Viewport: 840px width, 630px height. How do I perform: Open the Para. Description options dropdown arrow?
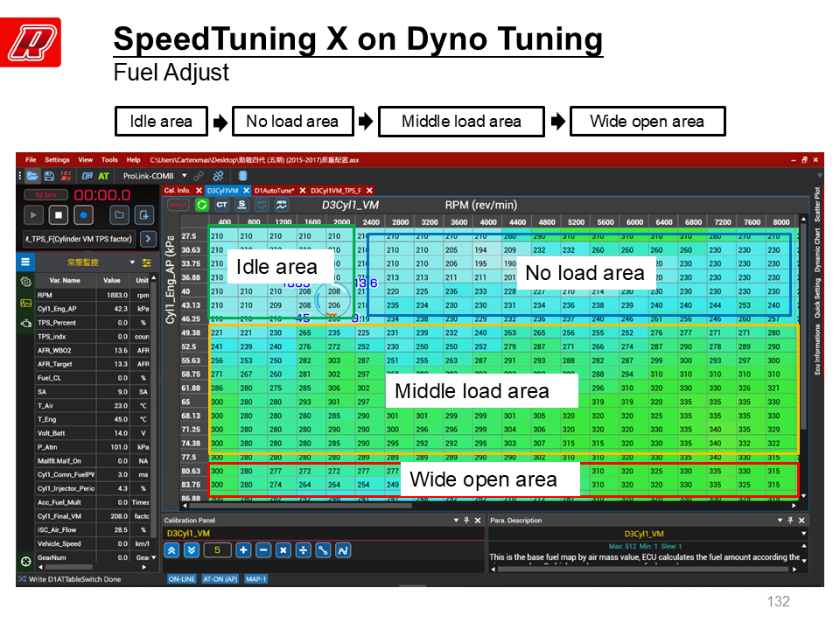click(x=780, y=520)
